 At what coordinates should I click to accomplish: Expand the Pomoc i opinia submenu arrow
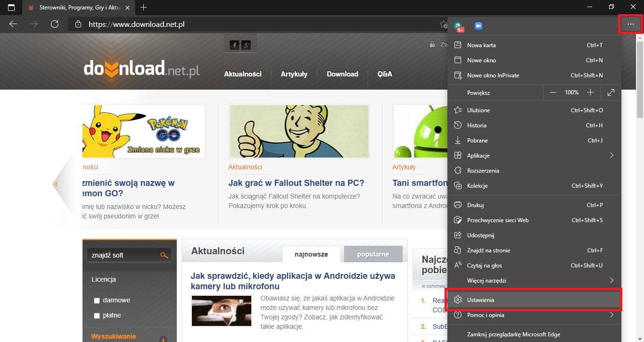coord(611,315)
